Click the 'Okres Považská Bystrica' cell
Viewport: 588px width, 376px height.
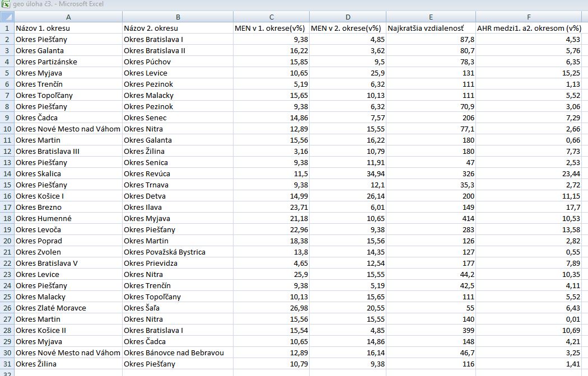(x=178, y=252)
